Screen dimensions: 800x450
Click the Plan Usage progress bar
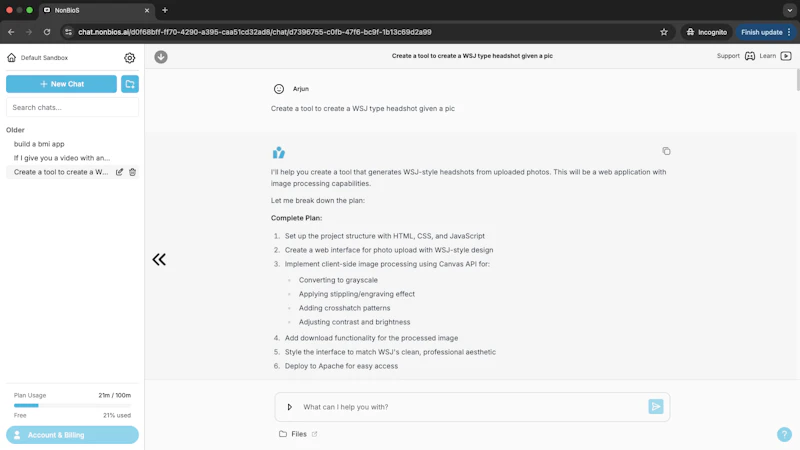pos(72,406)
